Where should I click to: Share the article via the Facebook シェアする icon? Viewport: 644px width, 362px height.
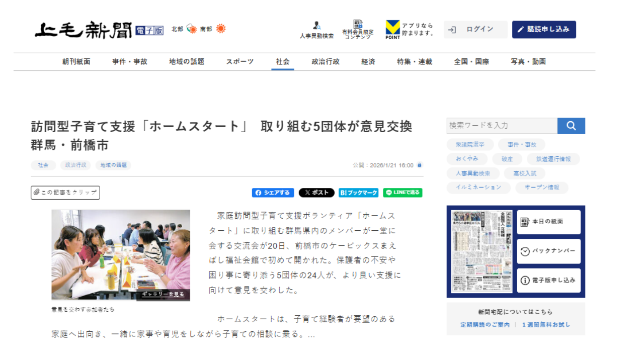[x=273, y=193]
